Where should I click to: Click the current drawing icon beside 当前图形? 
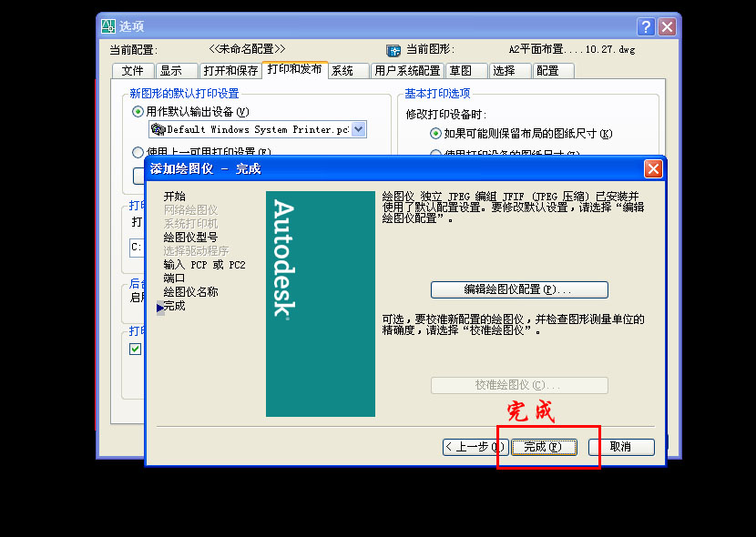[x=393, y=50]
